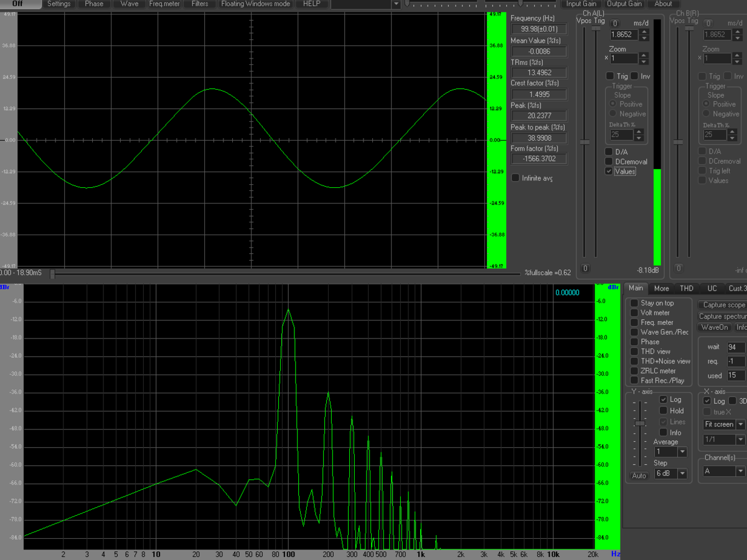
Task: Uncheck the Y-axis Log checkbox
Action: click(x=664, y=399)
